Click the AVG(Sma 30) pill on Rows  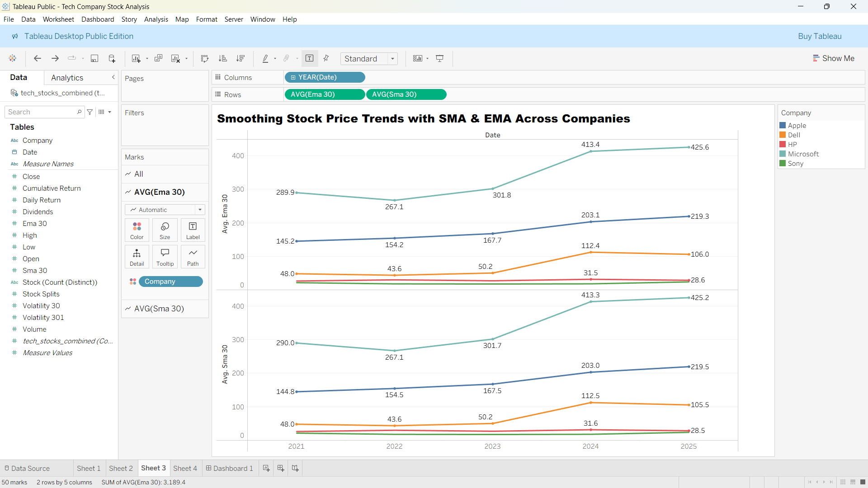(x=406, y=94)
